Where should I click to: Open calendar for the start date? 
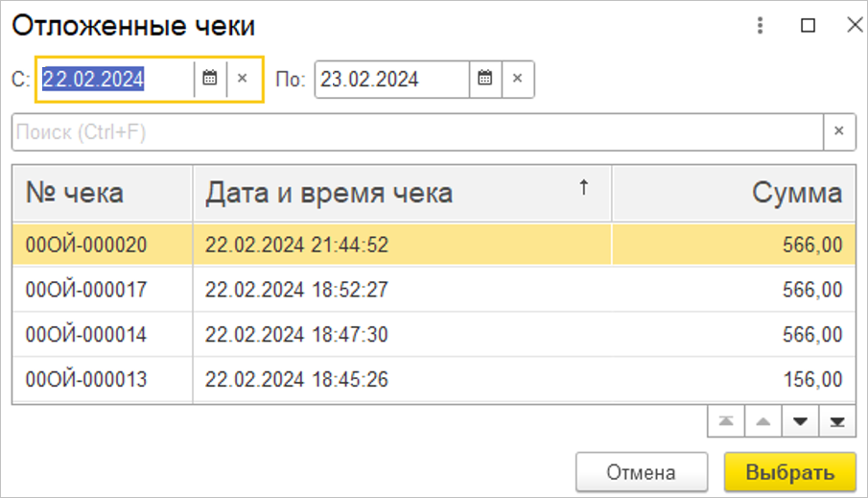click(210, 79)
